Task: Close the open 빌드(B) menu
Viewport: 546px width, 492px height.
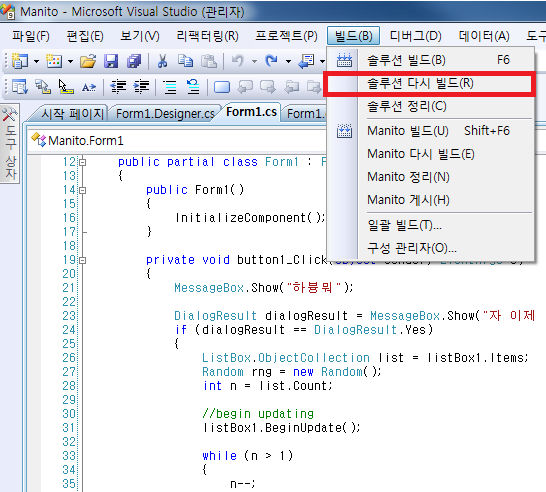Action: [x=353, y=36]
